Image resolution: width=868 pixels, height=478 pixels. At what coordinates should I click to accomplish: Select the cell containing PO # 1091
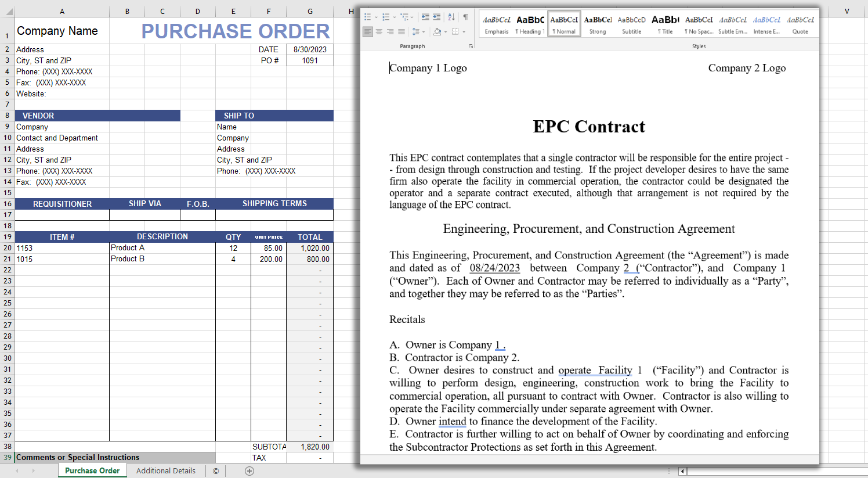tap(310, 60)
